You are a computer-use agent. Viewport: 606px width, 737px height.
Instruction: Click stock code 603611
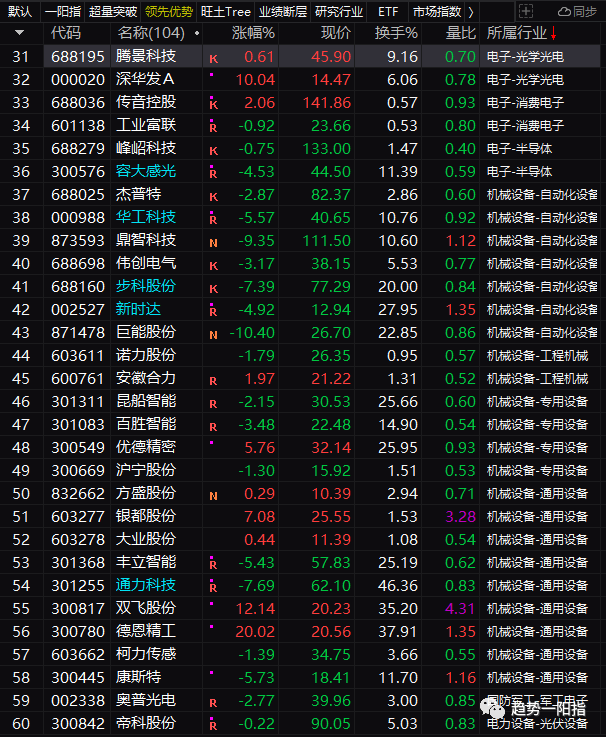(78, 356)
